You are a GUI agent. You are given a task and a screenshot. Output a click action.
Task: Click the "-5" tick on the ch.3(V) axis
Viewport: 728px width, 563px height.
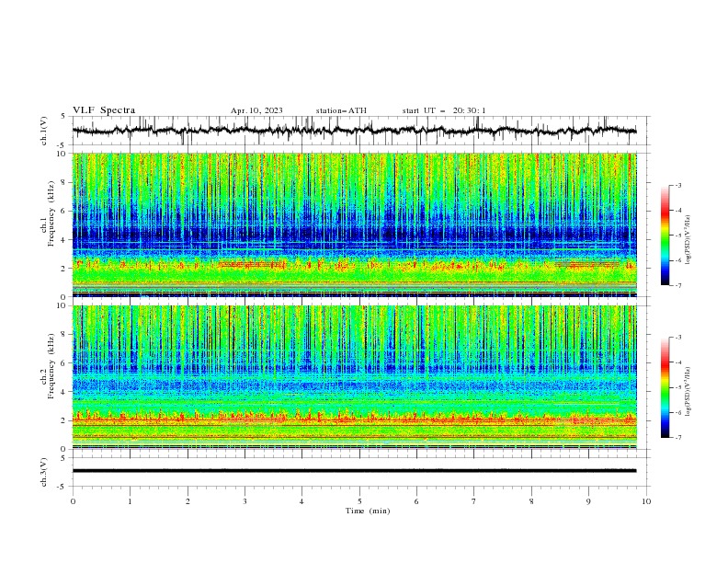click(x=63, y=487)
